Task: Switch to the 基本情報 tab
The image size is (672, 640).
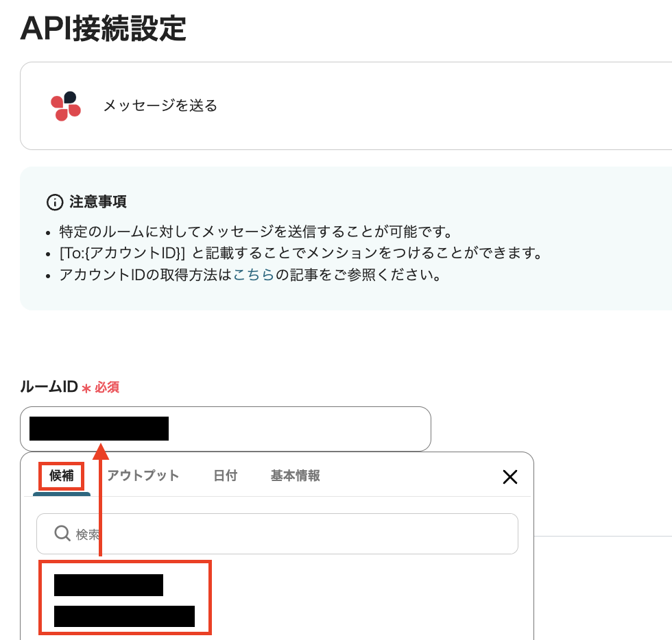Action: click(x=293, y=476)
